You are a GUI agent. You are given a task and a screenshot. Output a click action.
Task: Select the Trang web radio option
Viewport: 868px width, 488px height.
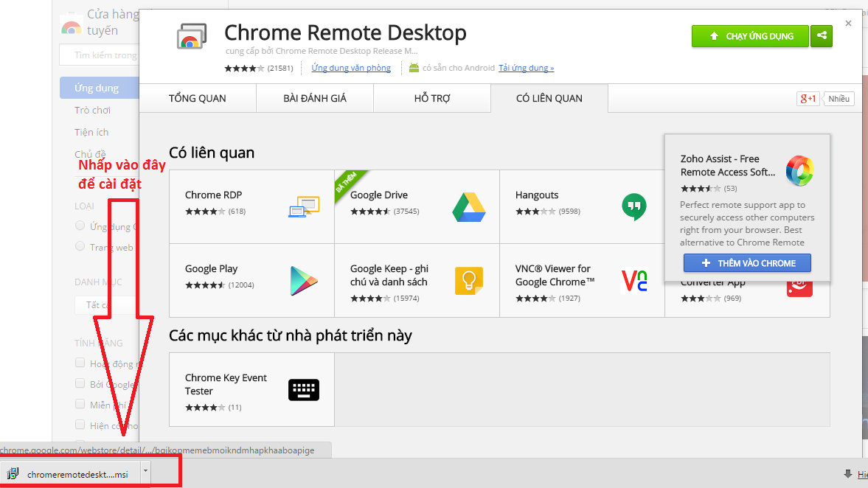click(80, 246)
